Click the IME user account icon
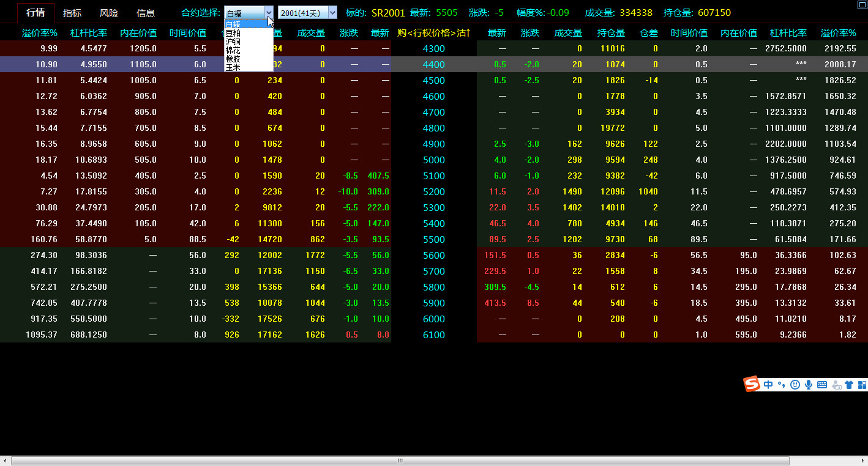Screen dimensions: 868x466 (x=836, y=385)
